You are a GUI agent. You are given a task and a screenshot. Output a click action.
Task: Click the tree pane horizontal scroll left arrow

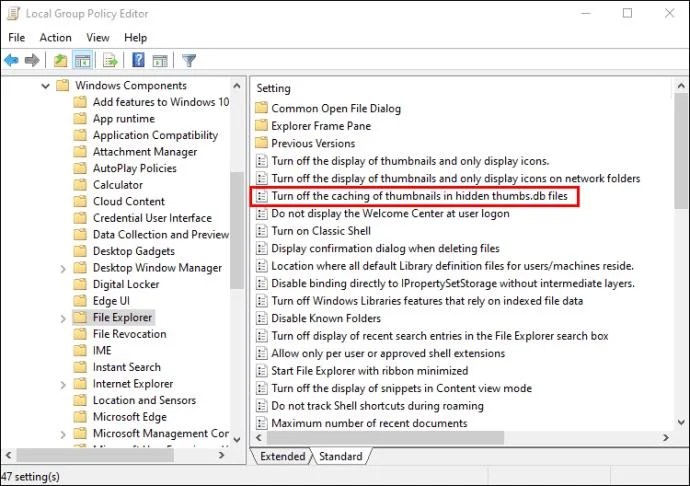coord(9,455)
